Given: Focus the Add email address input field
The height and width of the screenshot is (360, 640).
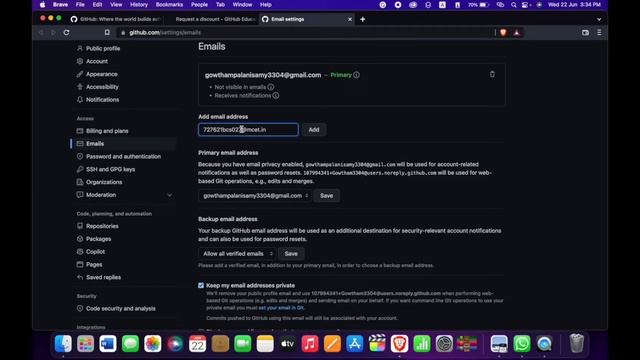Looking at the screenshot, I should click(248, 130).
